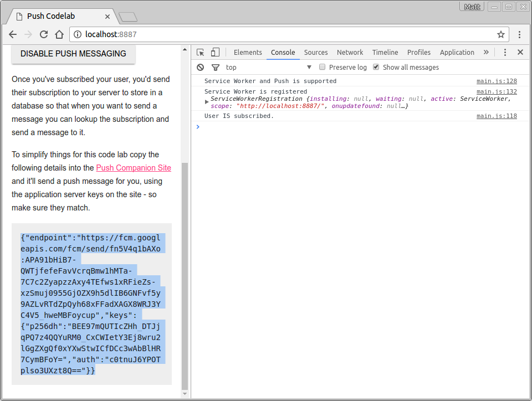Bookmark this page with the star icon

(x=501, y=34)
